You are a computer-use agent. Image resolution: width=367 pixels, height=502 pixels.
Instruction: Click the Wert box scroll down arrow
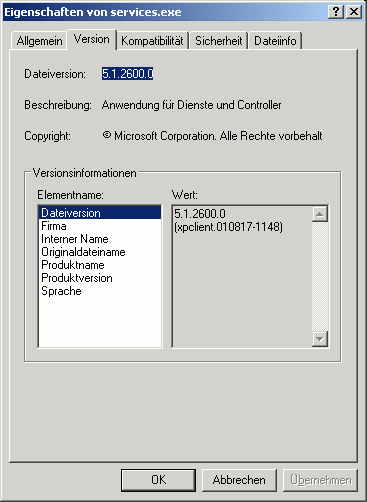pyautogui.click(x=320, y=339)
